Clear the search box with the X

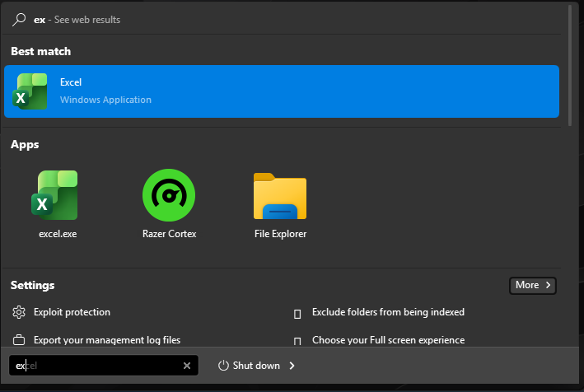tap(187, 366)
